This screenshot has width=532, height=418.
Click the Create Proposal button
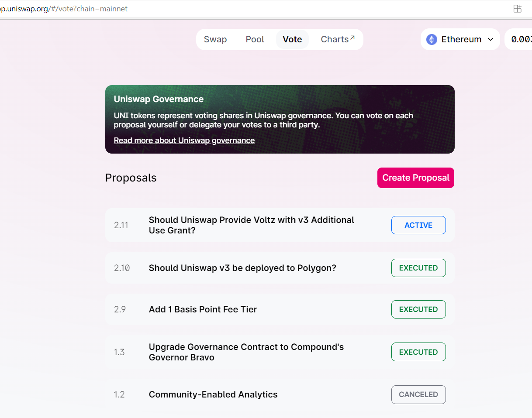click(x=416, y=178)
